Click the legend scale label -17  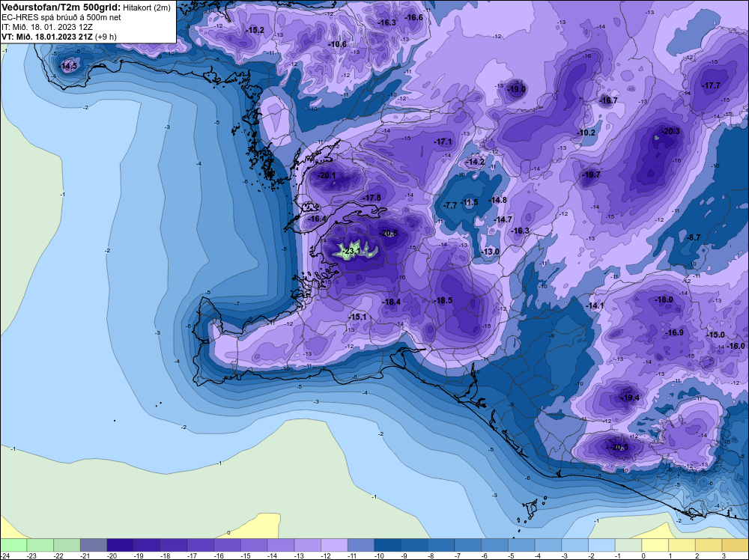point(192,556)
